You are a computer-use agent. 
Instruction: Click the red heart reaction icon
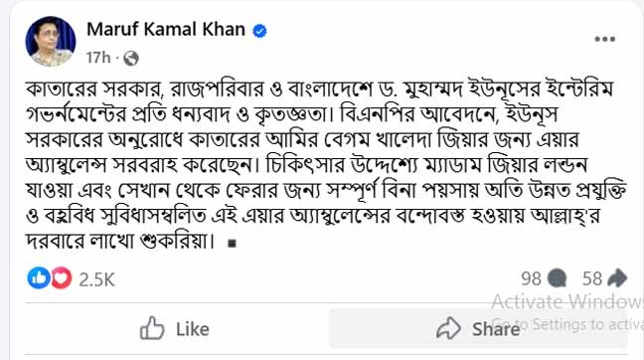pos(62,277)
